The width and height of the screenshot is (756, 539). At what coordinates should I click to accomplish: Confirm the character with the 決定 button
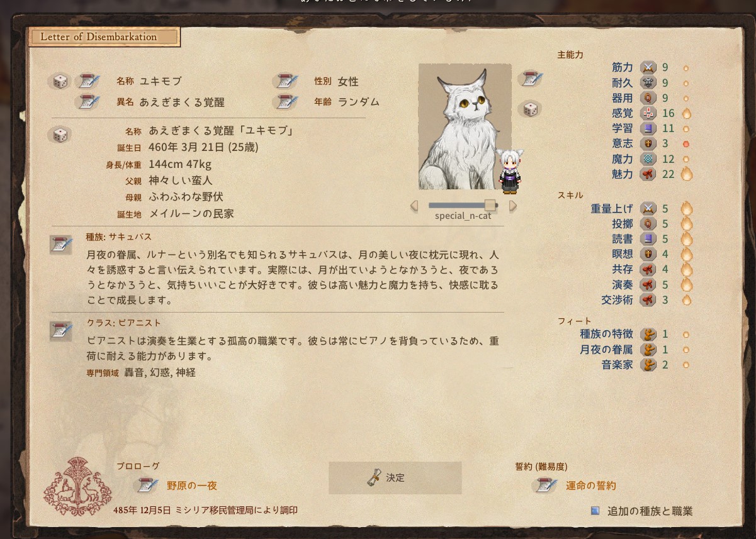coord(395,478)
